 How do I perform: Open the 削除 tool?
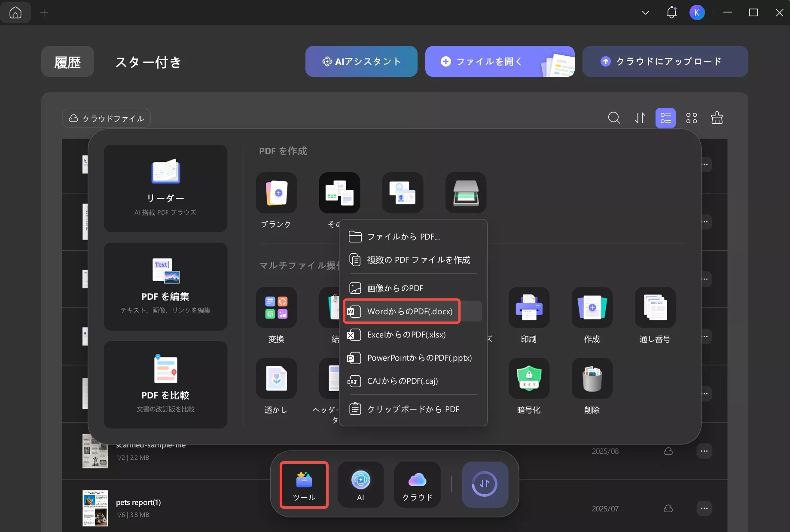592,378
